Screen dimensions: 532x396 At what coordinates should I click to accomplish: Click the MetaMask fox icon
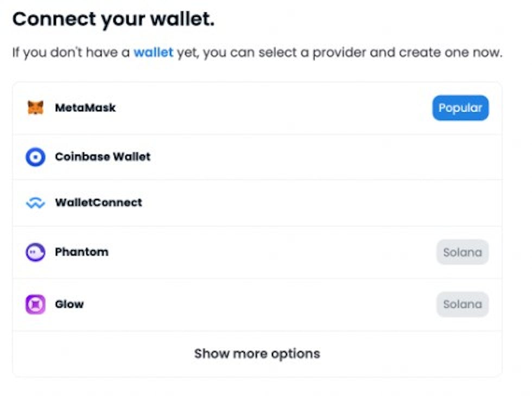35,107
